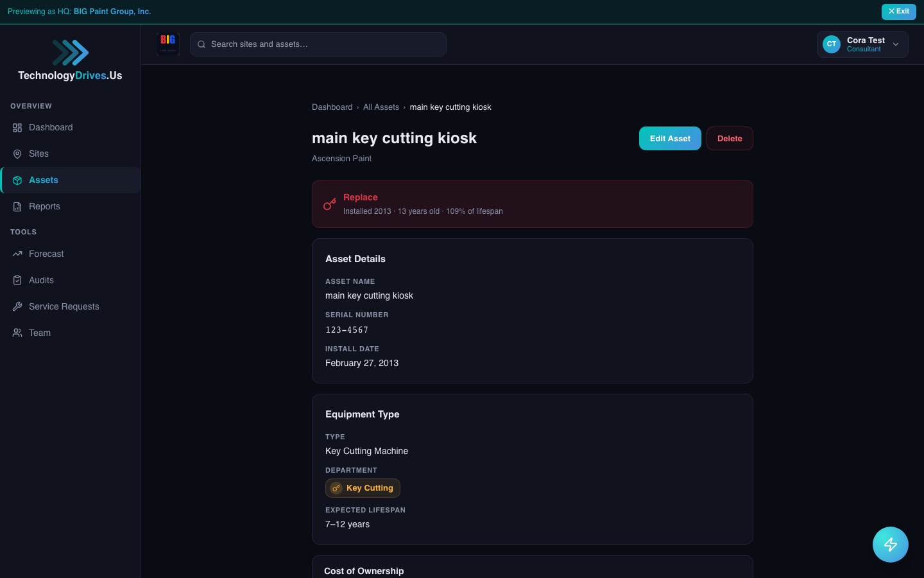This screenshot has width=924, height=578.
Task: Expand the Cora Test user menu chevron
Action: (896, 44)
